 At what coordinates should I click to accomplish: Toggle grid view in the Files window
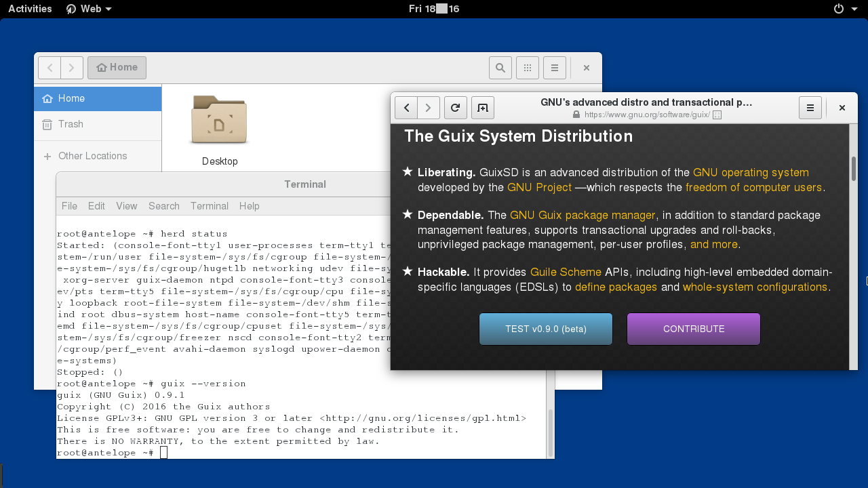coord(528,68)
